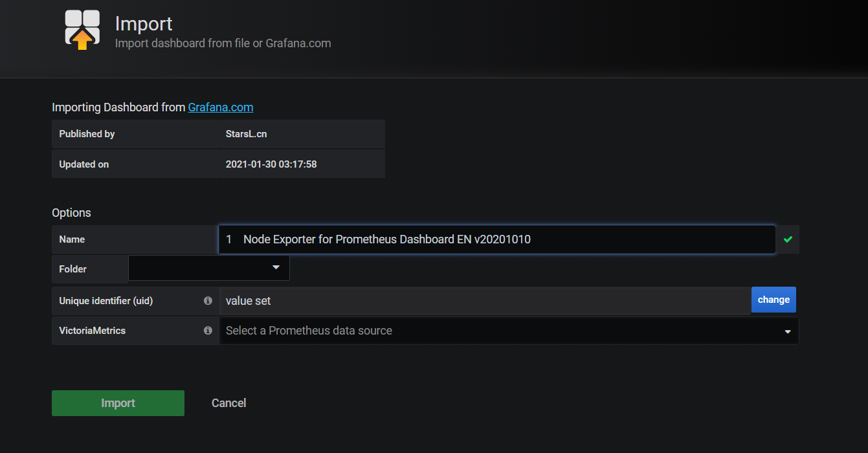The image size is (868, 453).
Task: Click Cancel to abort import
Action: 228,403
